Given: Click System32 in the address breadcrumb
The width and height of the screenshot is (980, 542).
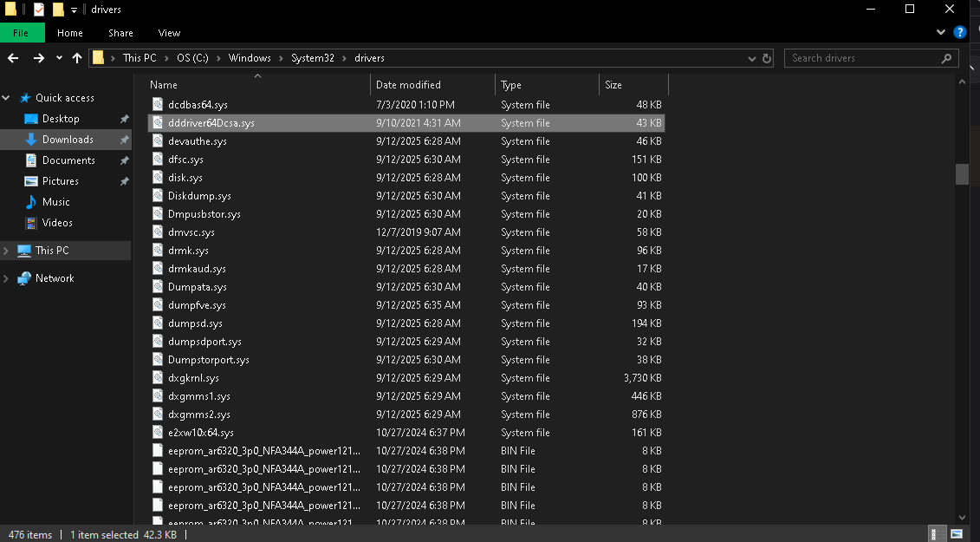Looking at the screenshot, I should click(x=313, y=58).
